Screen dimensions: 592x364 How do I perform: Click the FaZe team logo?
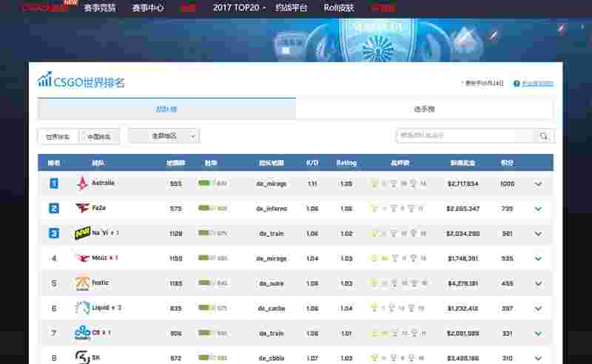82,208
